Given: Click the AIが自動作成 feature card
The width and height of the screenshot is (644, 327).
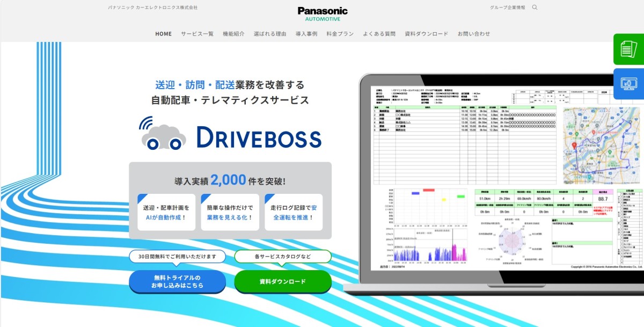Looking at the screenshot, I should click(x=166, y=213).
